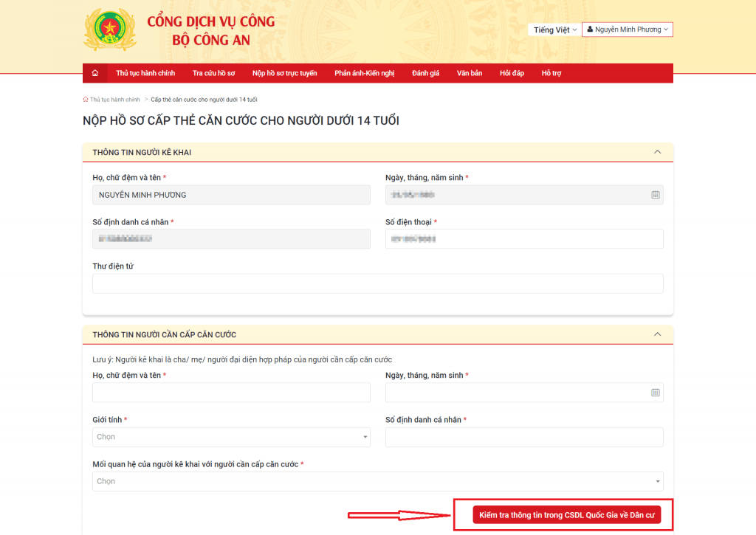Open Hỏi đáp menu item

tap(512, 73)
